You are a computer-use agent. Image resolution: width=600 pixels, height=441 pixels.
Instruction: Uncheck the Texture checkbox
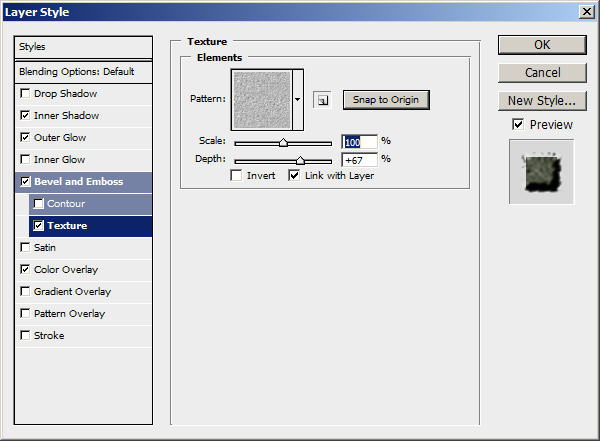[39, 225]
